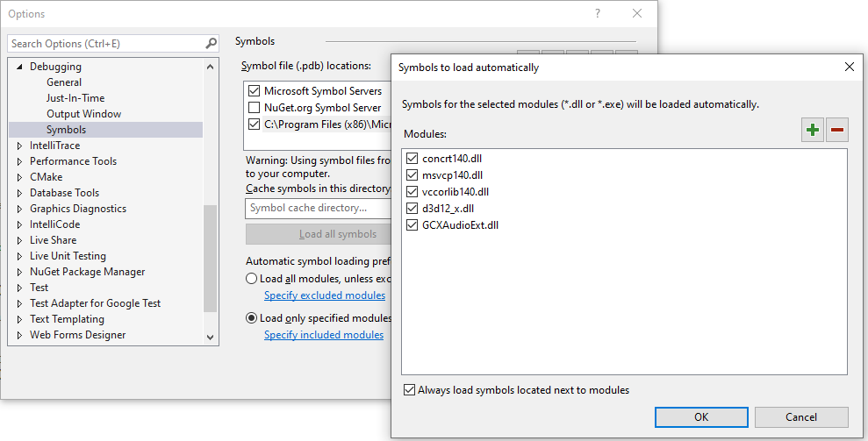Screen dimensions: 868x441
Task: Uncheck msvcp140.dll module
Action: pos(412,174)
